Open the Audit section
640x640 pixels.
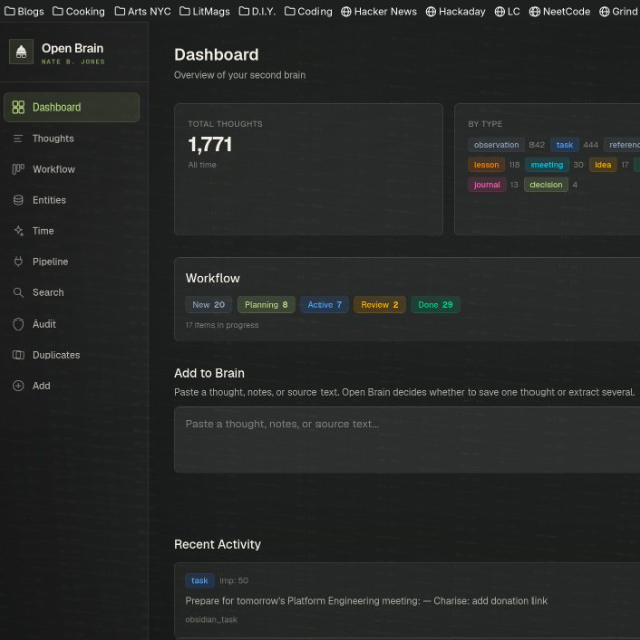click(x=72, y=324)
